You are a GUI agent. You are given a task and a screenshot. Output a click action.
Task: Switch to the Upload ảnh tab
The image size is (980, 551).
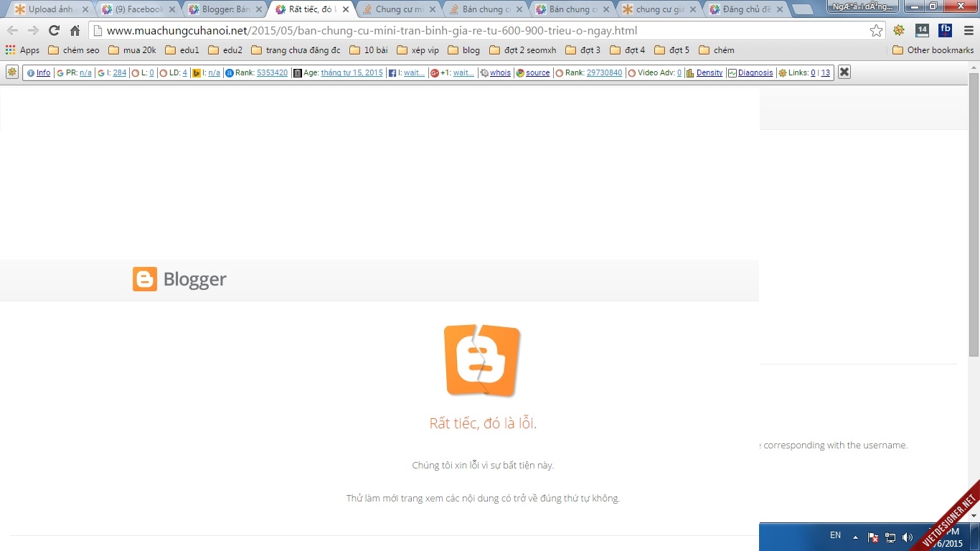pos(50,9)
